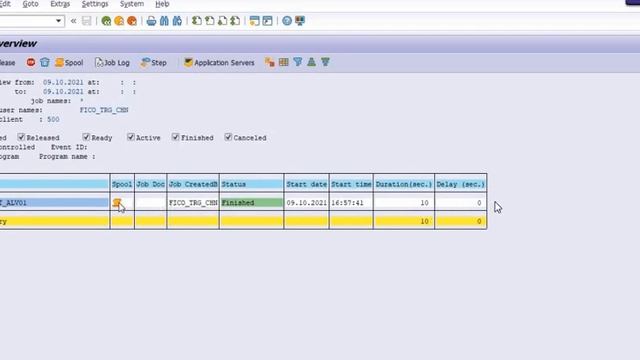640x360 pixels.
Task: Open the Extras menu
Action: [x=60, y=4]
